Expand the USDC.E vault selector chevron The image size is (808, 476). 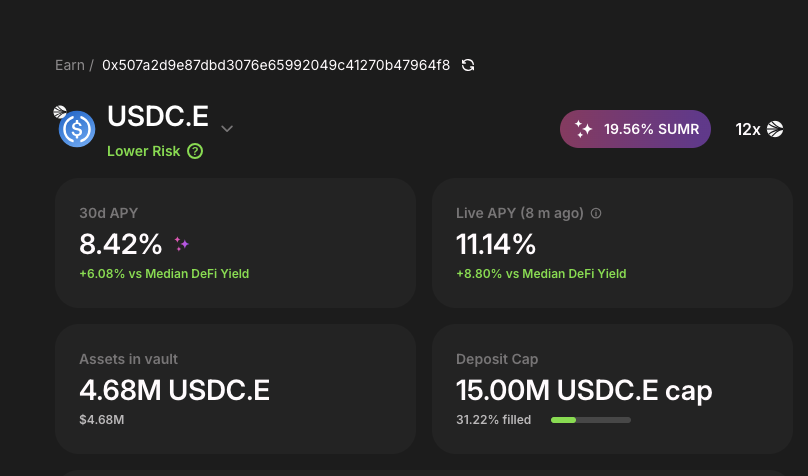[x=227, y=129]
